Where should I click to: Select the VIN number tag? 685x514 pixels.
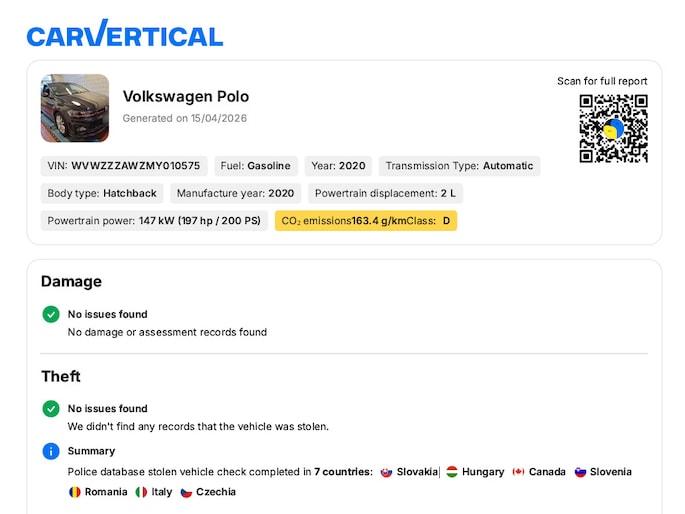pos(124,166)
